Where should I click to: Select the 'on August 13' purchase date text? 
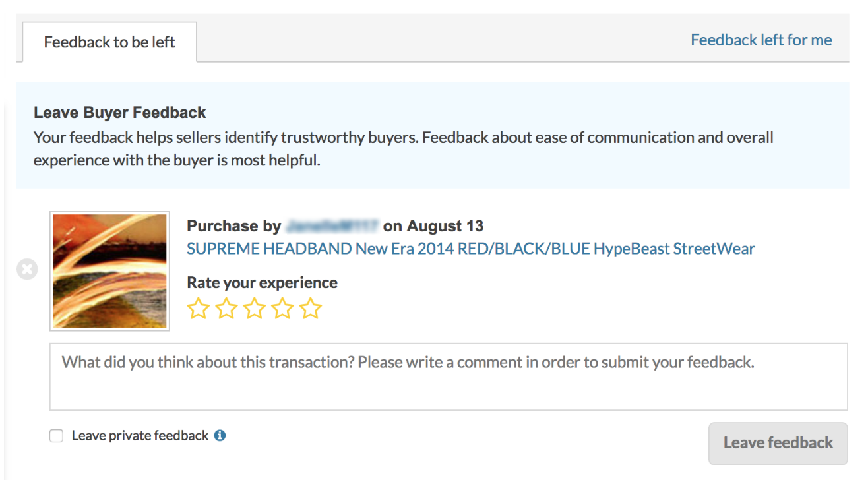pyautogui.click(x=433, y=226)
